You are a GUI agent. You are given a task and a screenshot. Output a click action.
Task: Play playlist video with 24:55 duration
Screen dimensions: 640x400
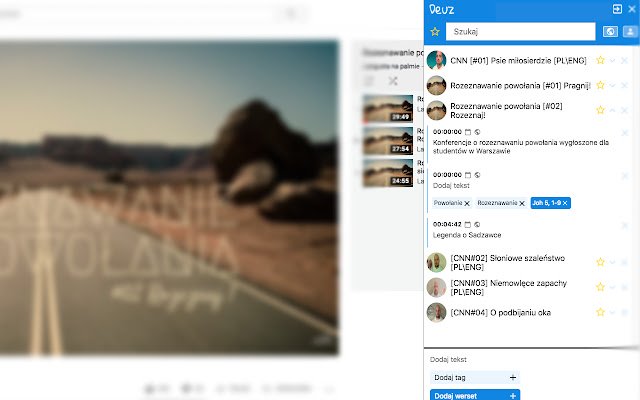(388, 173)
